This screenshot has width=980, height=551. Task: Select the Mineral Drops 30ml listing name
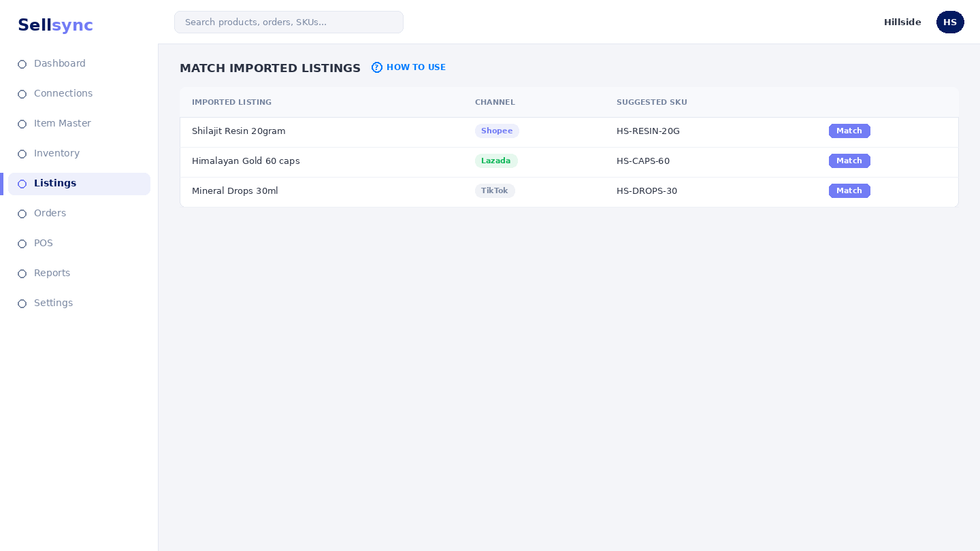[235, 191]
